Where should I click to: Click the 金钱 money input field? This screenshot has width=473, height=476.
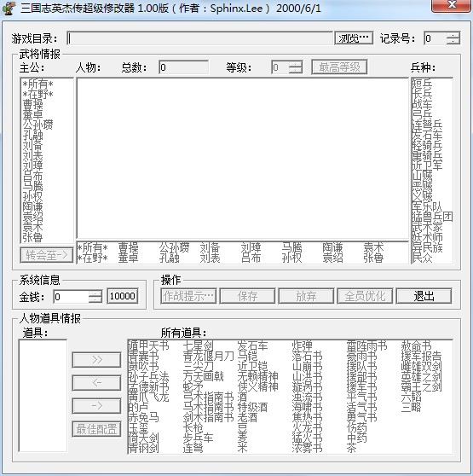[x=72, y=296]
